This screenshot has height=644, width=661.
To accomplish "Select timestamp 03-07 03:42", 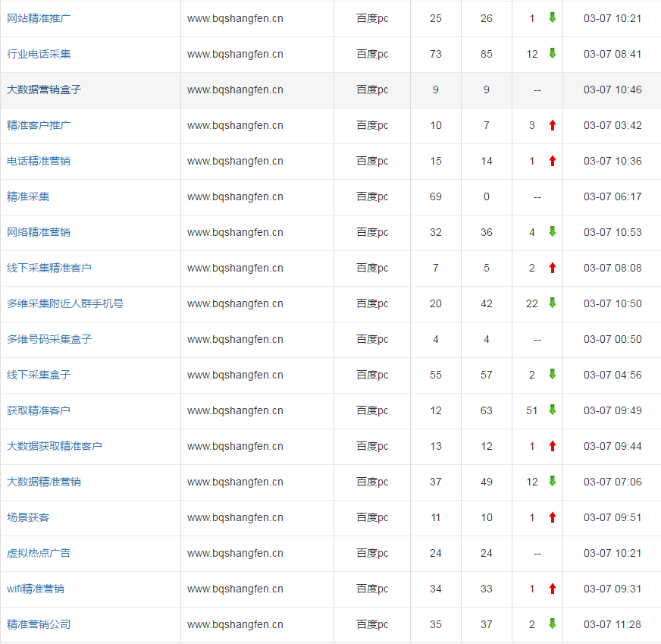I will (612, 125).
